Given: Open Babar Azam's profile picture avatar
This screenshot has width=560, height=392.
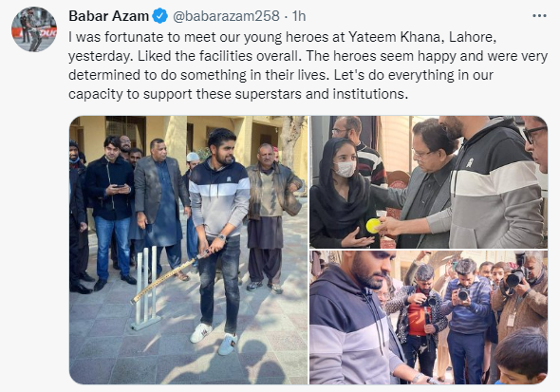Looking at the screenshot, I should tap(34, 29).
